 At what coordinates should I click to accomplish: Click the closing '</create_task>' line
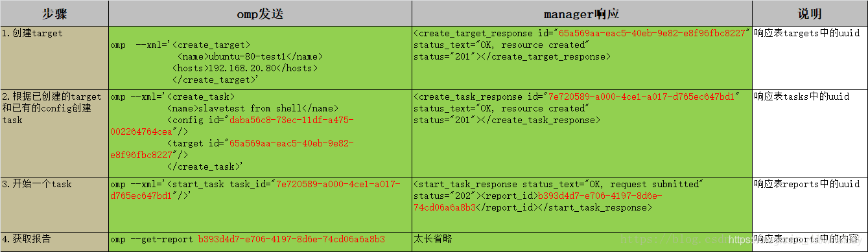[x=205, y=166]
